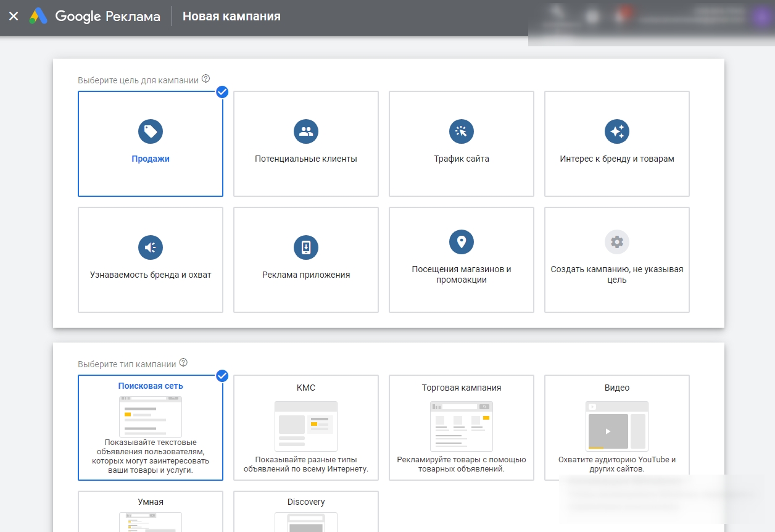This screenshot has width=775, height=532.
Task: Click the tag icon on the Продажи card
Action: [x=151, y=131]
